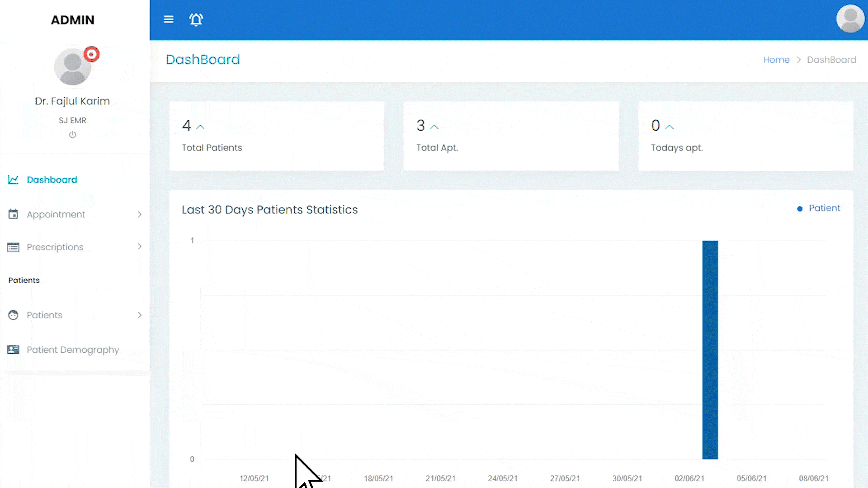868x488 pixels.
Task: Click the 12/05/21 axis date label
Action: (254, 478)
